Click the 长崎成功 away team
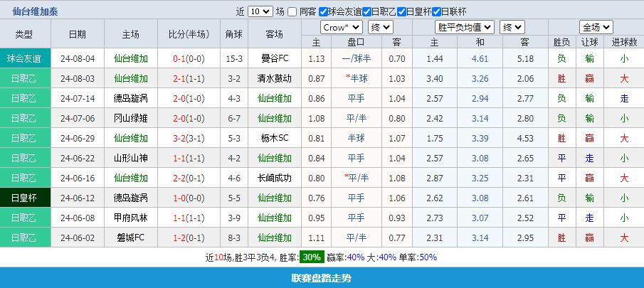Viewport: 644px width, 288px height. tap(274, 178)
